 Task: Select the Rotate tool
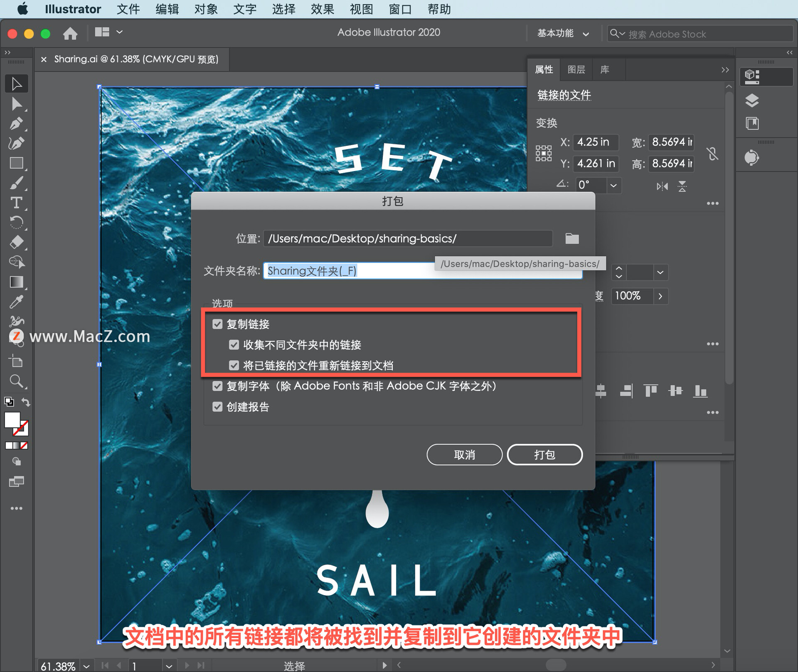click(17, 223)
